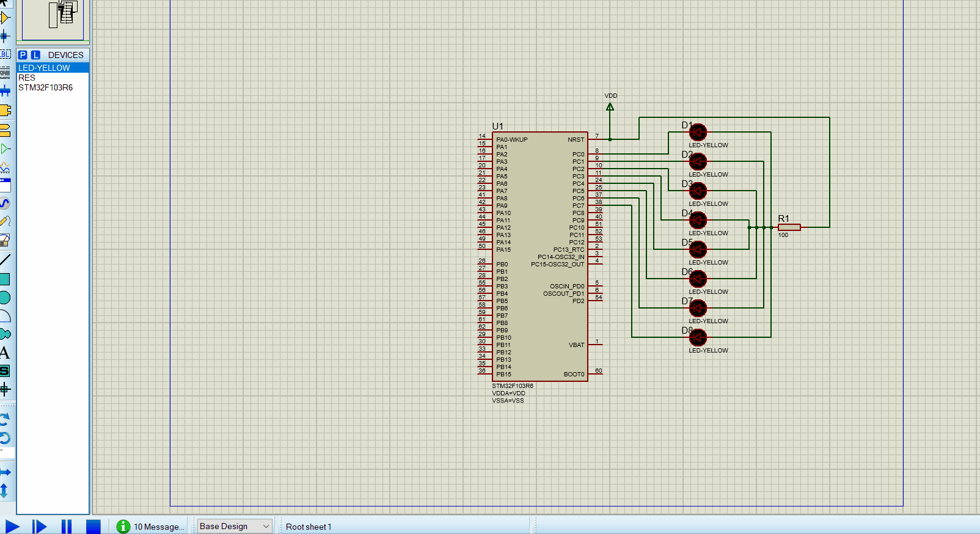Select the Terminals mode tool
Screen dimensions: 980x534
click(x=5, y=130)
